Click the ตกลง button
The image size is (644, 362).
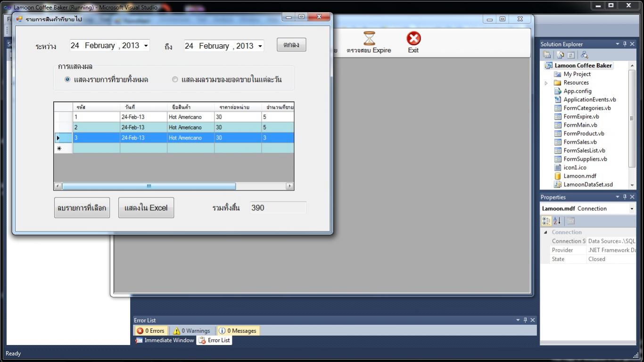(x=291, y=45)
